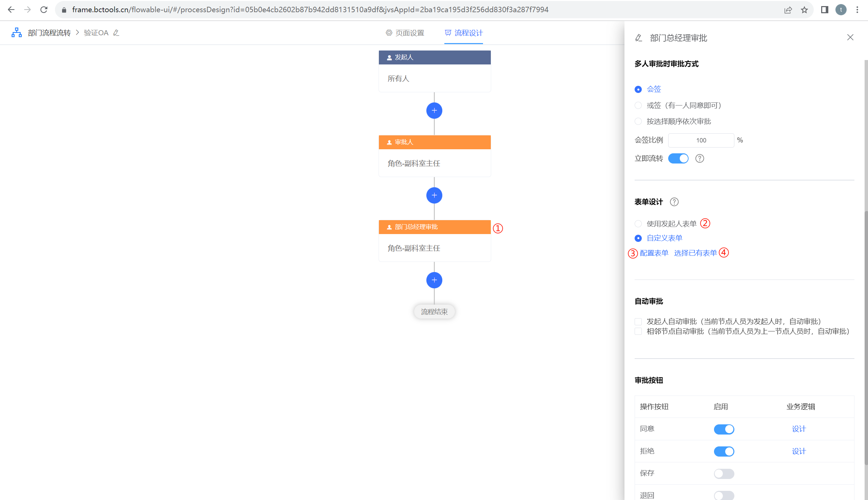
Task: Click the help icon next to 立即流转
Action: click(699, 158)
